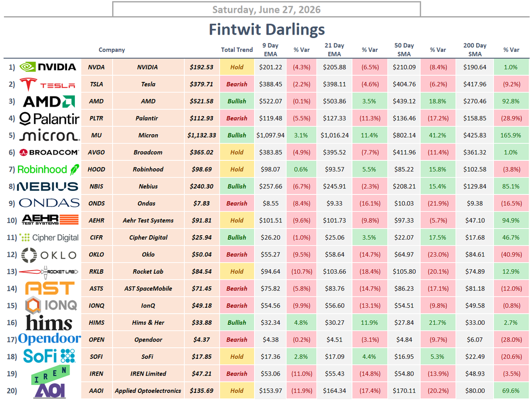Click the $802.14 50 Day SMA value
The height and width of the screenshot is (400, 532).
404,135
